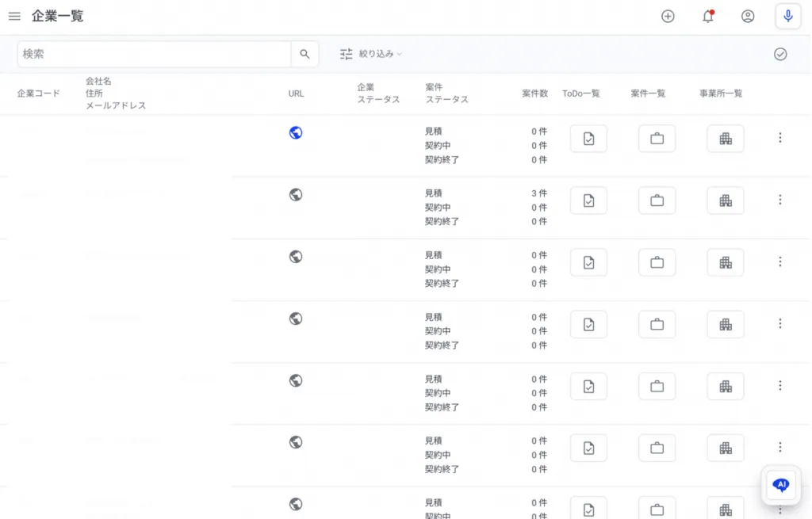Viewport: 812px width, 519px height.
Task: Click the メールアドレス header label
Action: coord(116,105)
